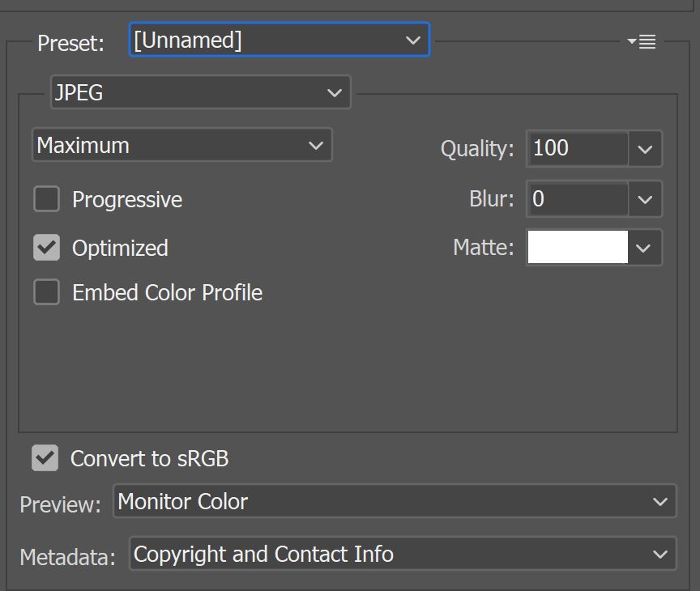
Task: Expand the Maximum compression quality dropdown
Action: [182, 145]
